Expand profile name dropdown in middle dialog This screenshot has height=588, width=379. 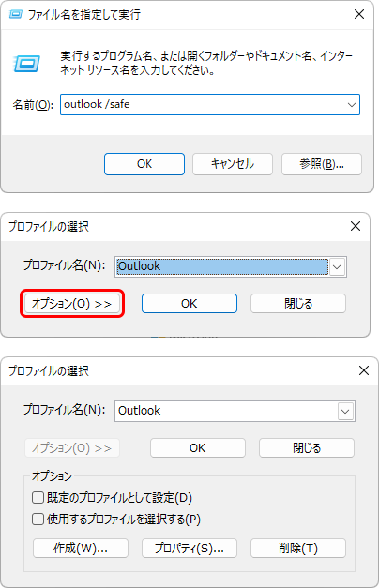(337, 267)
